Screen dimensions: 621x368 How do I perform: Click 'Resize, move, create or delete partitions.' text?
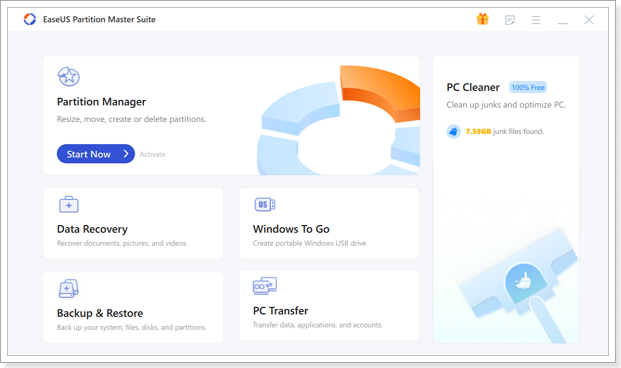point(131,119)
